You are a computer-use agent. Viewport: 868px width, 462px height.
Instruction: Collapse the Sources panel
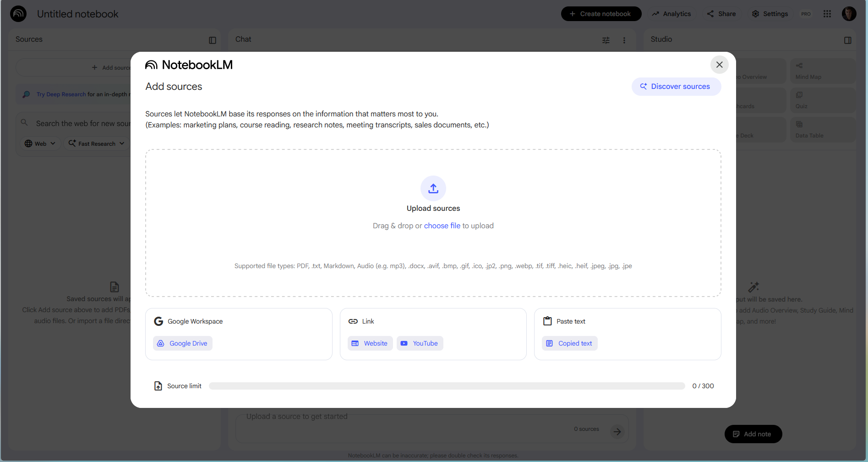tap(212, 40)
